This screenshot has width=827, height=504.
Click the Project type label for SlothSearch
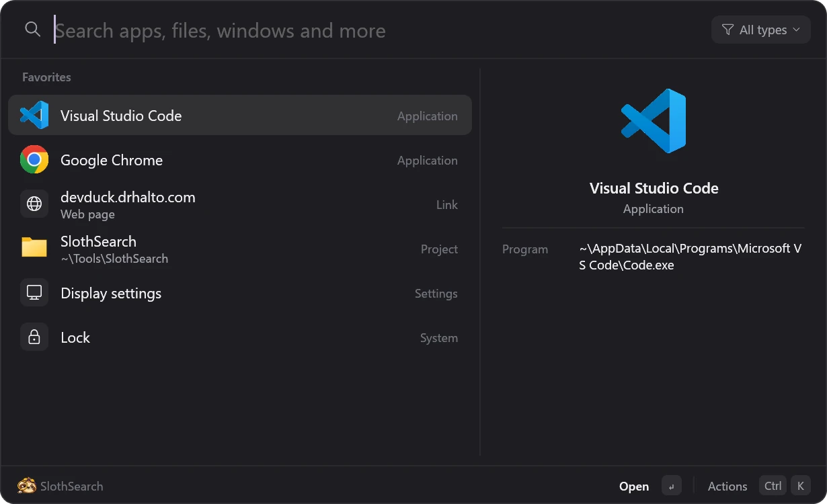tap(439, 249)
